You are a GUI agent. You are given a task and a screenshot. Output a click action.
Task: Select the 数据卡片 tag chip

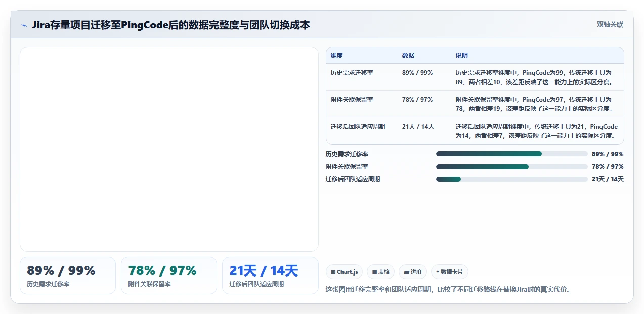pyautogui.click(x=450, y=272)
